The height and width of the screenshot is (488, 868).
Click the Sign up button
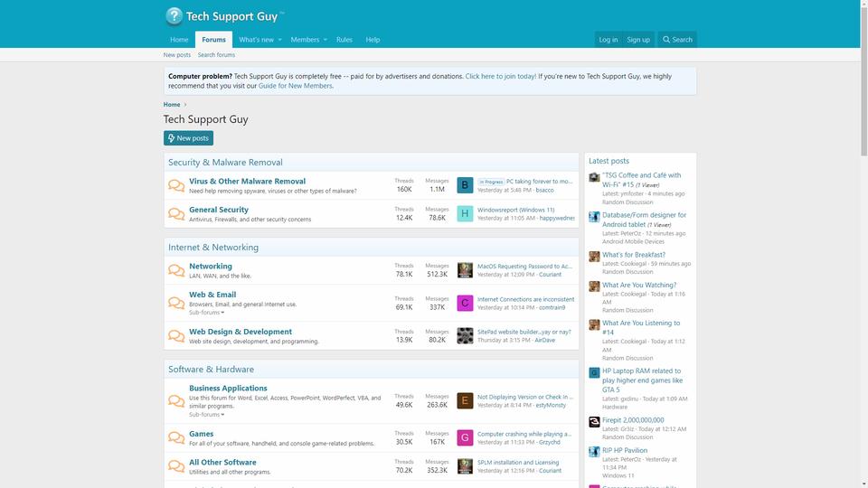tap(638, 40)
